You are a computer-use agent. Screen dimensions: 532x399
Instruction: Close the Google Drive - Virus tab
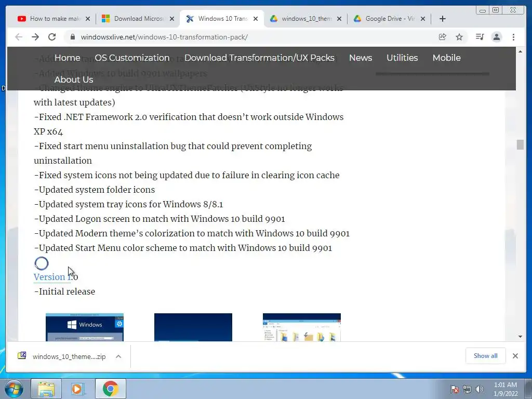point(423,19)
